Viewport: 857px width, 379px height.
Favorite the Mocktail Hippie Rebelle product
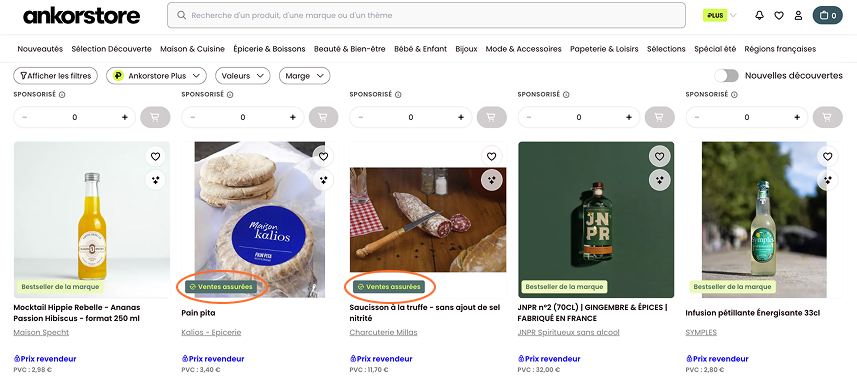155,156
